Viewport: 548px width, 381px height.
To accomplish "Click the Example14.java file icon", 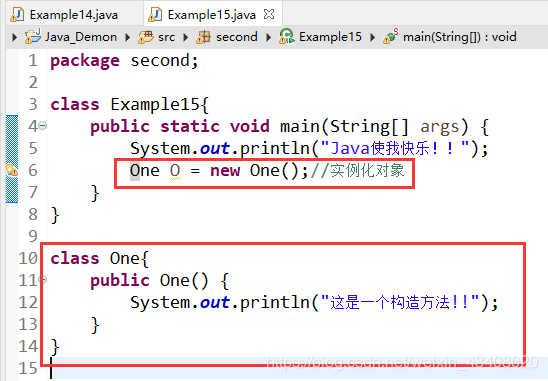I will click(x=17, y=15).
